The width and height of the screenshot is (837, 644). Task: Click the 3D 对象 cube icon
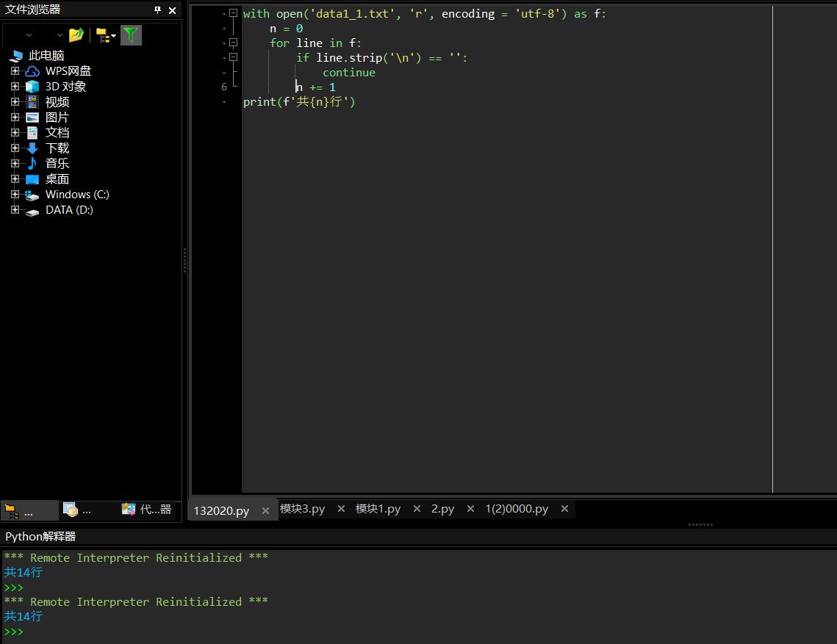coord(32,87)
